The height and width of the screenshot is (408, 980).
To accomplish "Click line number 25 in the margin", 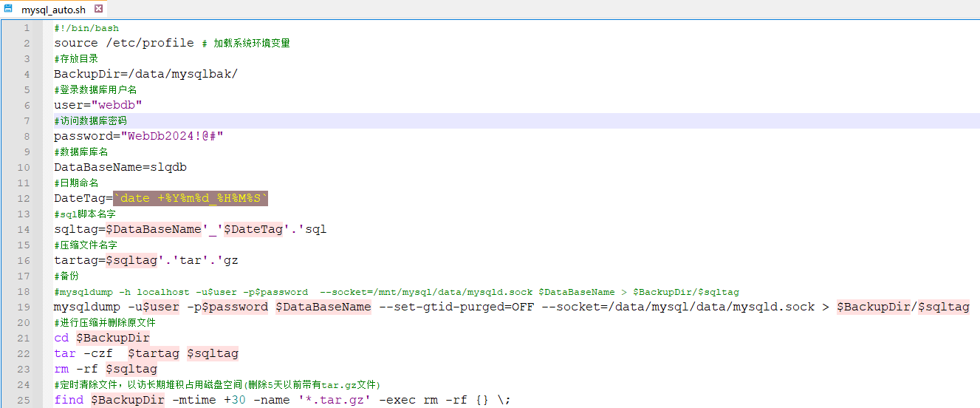I will (x=27, y=400).
